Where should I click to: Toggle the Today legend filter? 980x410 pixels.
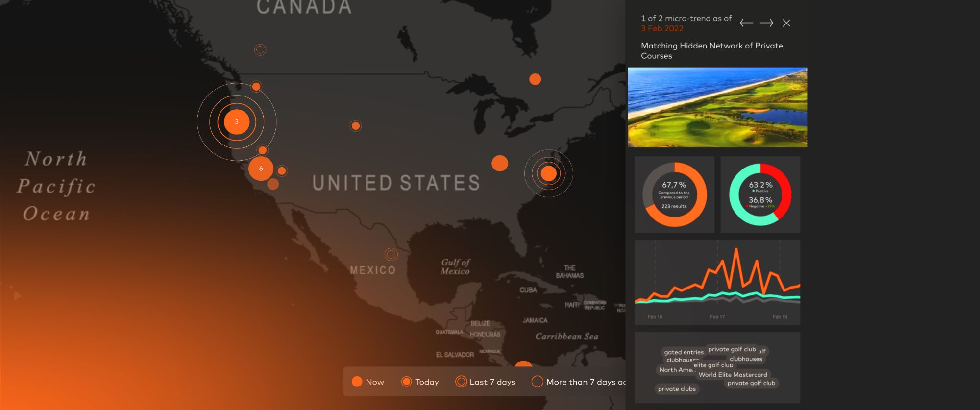coord(420,382)
